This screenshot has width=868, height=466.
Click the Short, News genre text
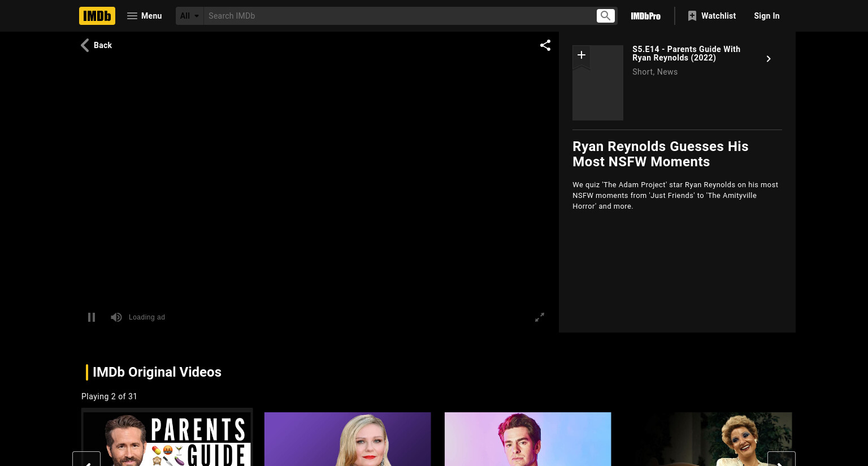tap(655, 72)
